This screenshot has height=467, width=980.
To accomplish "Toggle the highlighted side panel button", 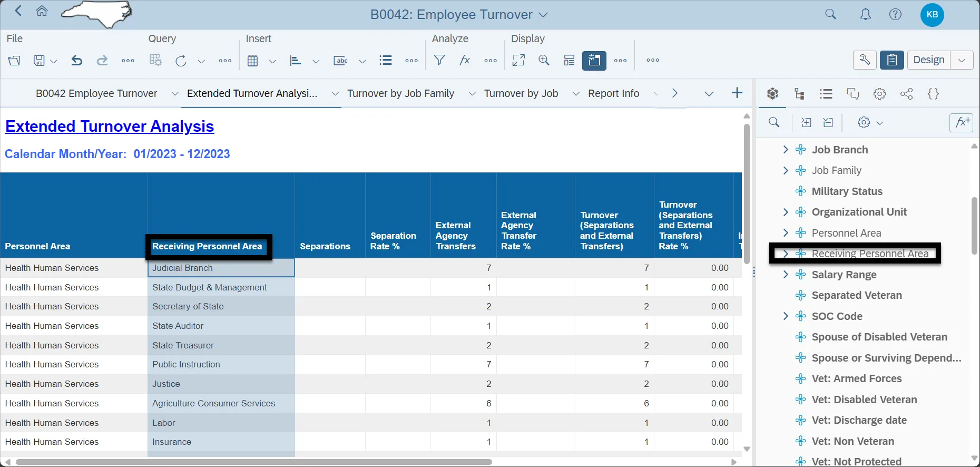I will 594,60.
